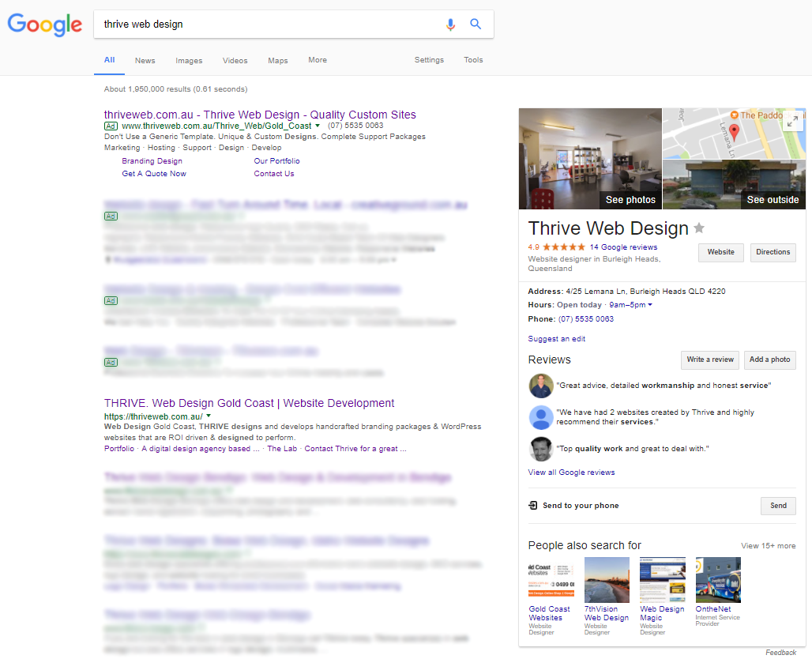Open the dropdown arrow next to the ad URL
The height and width of the screenshot is (659, 812).
(x=317, y=126)
